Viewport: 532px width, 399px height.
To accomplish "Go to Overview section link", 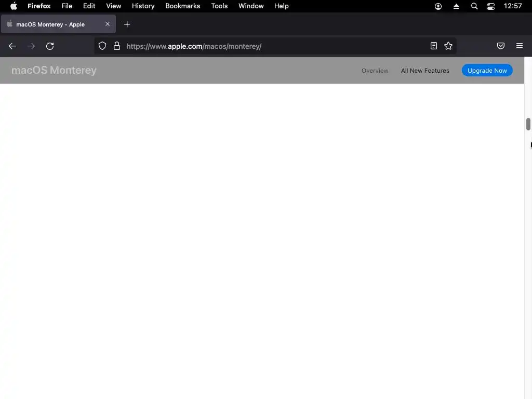I will [375, 71].
